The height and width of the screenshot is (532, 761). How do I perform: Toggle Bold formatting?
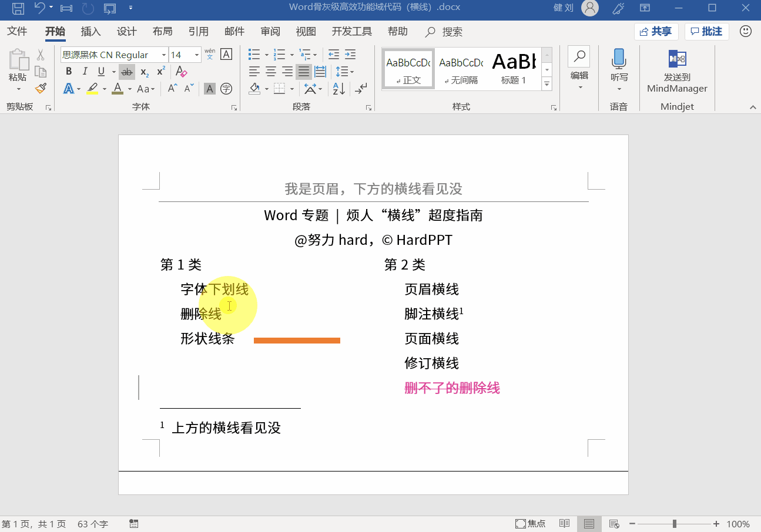(x=69, y=72)
